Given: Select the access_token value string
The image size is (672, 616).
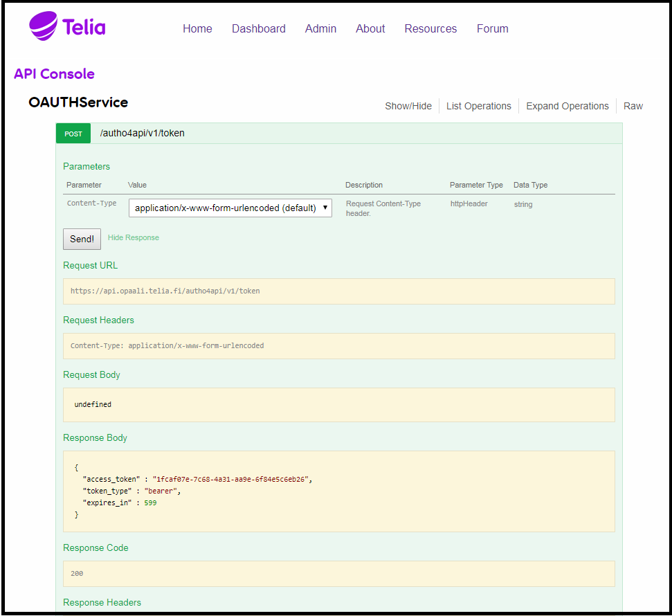Looking at the screenshot, I should click(x=230, y=479).
